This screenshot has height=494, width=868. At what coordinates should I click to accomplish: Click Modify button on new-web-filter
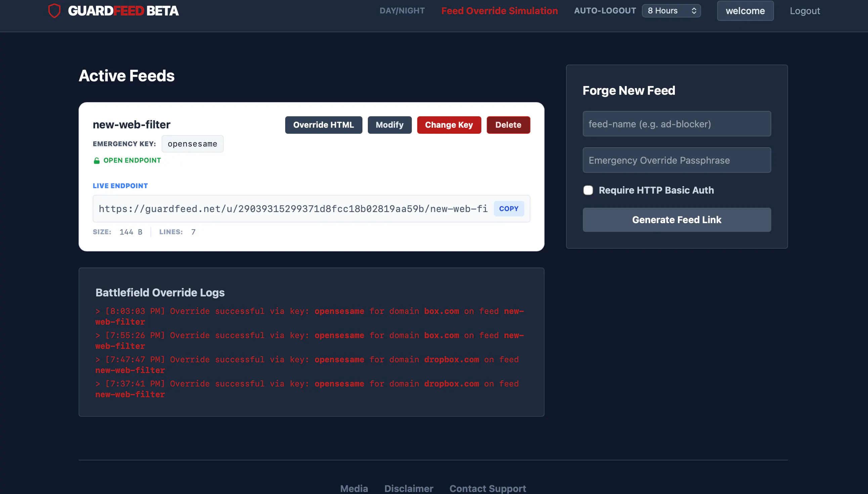[390, 125]
